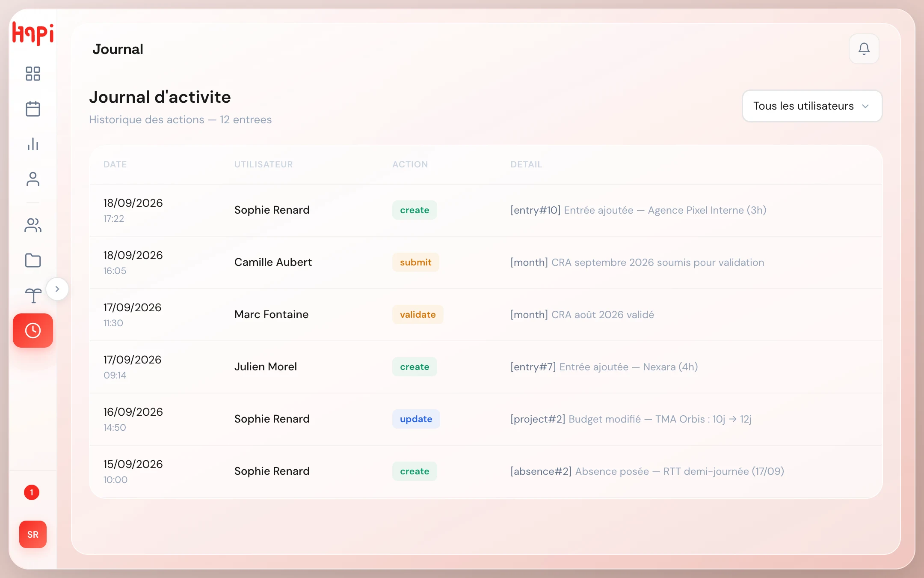Click the ACTION column header
Viewport: 924px width, 578px height.
[x=410, y=164]
